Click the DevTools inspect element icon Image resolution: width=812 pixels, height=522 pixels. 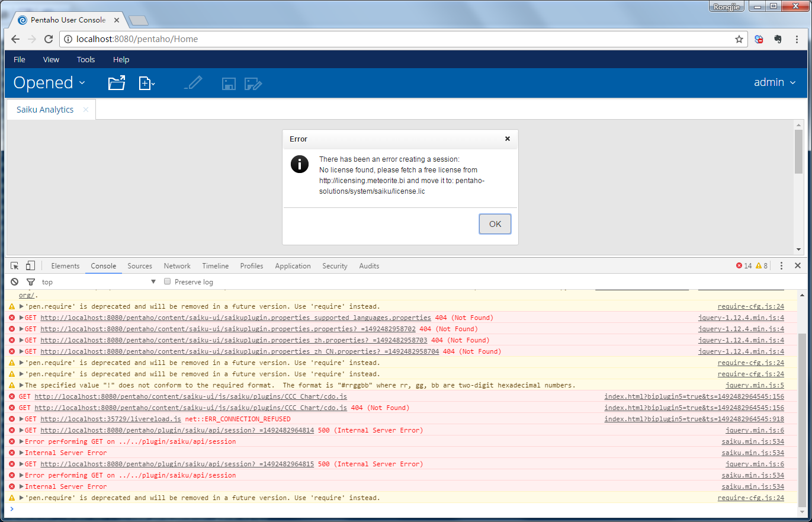tap(15, 266)
